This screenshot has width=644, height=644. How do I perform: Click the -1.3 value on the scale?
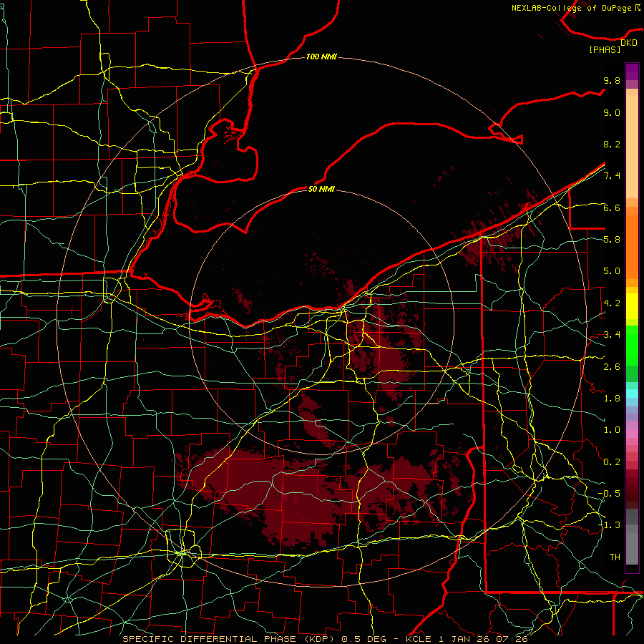pyautogui.click(x=609, y=525)
